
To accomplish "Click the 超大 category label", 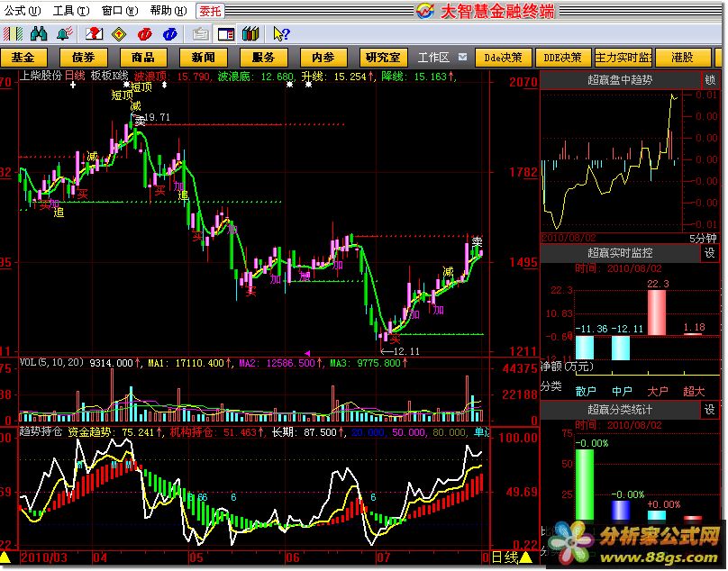I will click(x=694, y=392).
